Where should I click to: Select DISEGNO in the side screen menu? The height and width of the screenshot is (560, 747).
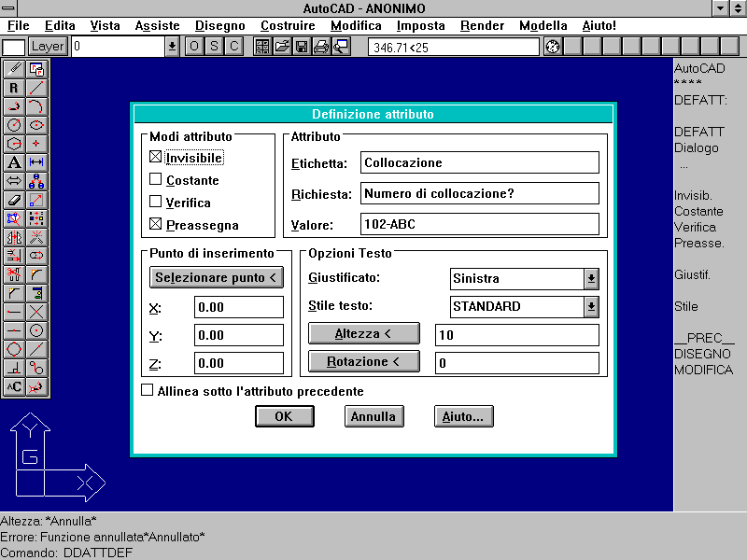tap(702, 354)
